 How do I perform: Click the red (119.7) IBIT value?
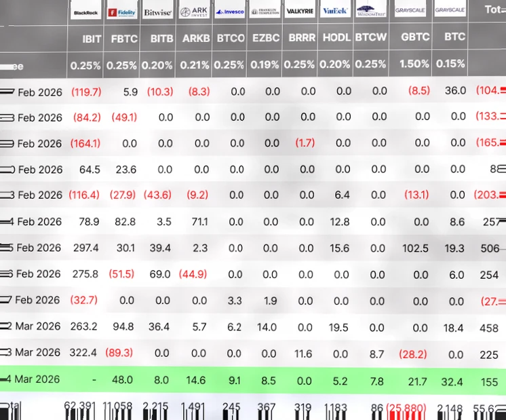tap(86, 92)
